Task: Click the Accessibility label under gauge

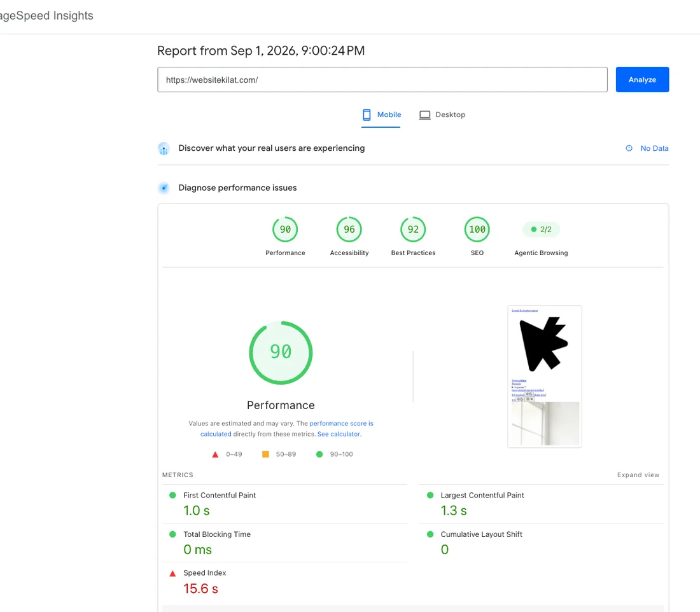Action: [349, 253]
